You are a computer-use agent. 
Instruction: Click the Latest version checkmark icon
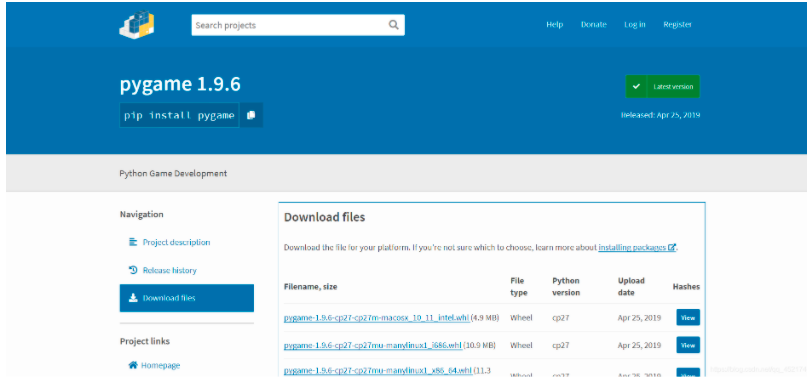click(x=636, y=86)
